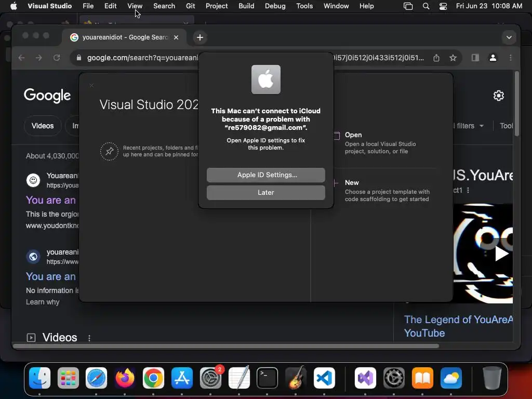Choose Open a local Visual Studio project
The height and width of the screenshot is (399, 532).
point(380,143)
